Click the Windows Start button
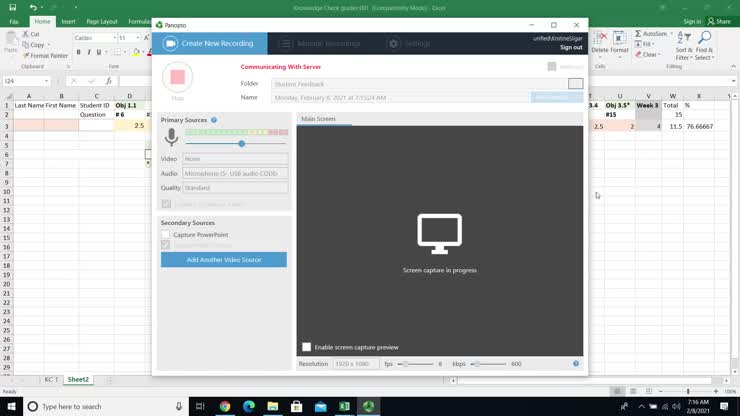This screenshot has width=740, height=416. [10, 406]
